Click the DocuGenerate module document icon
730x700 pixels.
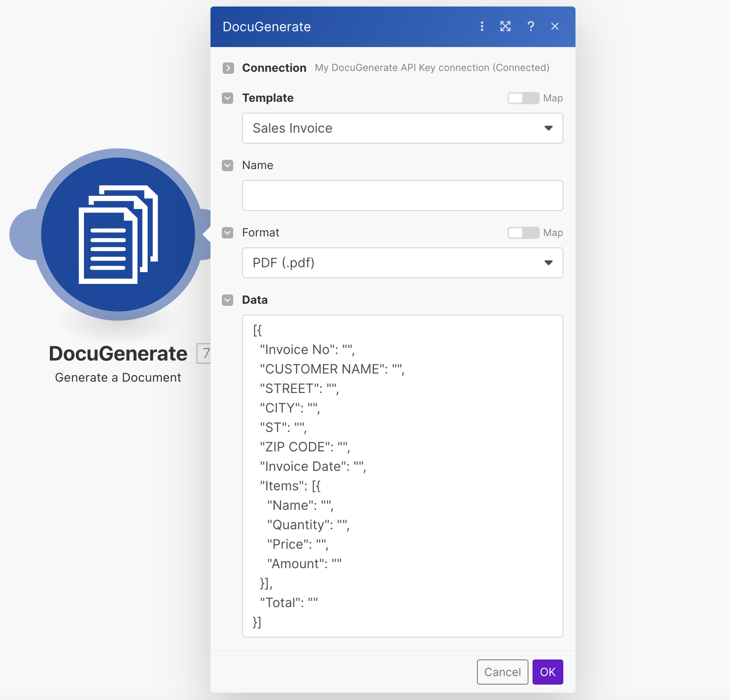click(x=118, y=234)
